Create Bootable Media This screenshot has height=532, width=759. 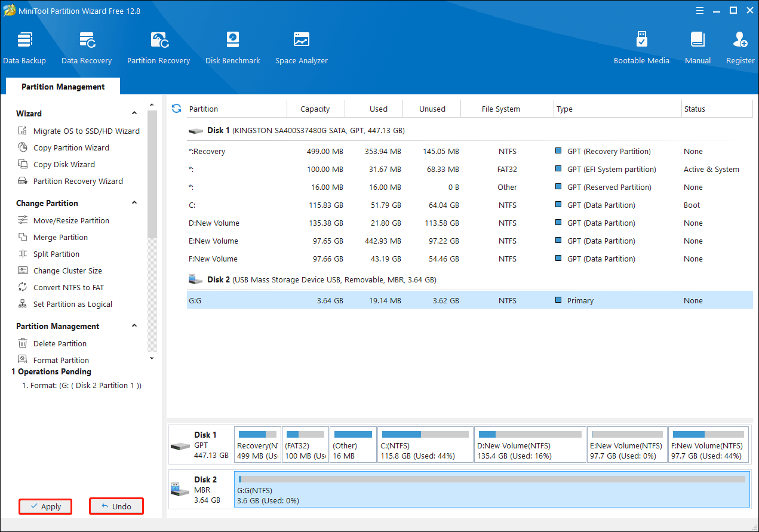coord(641,48)
